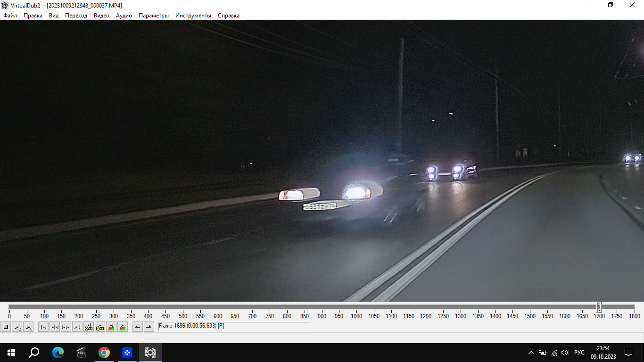Step forward with the fast-forward arrows icon
644x362 pixels.
pyautogui.click(x=66, y=327)
